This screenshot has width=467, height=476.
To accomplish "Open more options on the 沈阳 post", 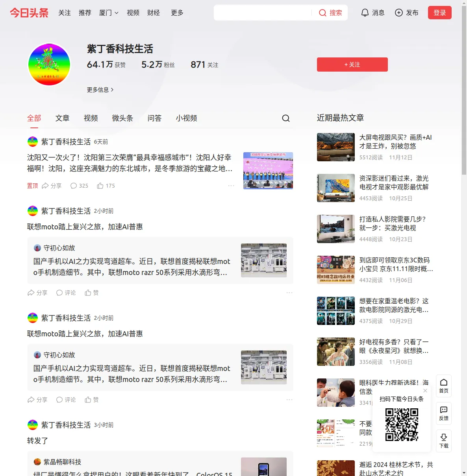I will (231, 186).
